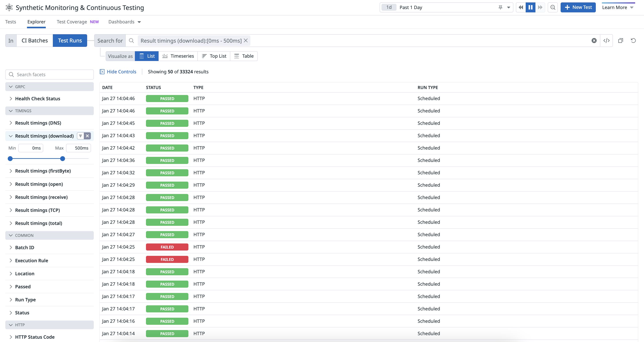
Task: Remove the download timings filter chip
Action: pyautogui.click(x=246, y=40)
